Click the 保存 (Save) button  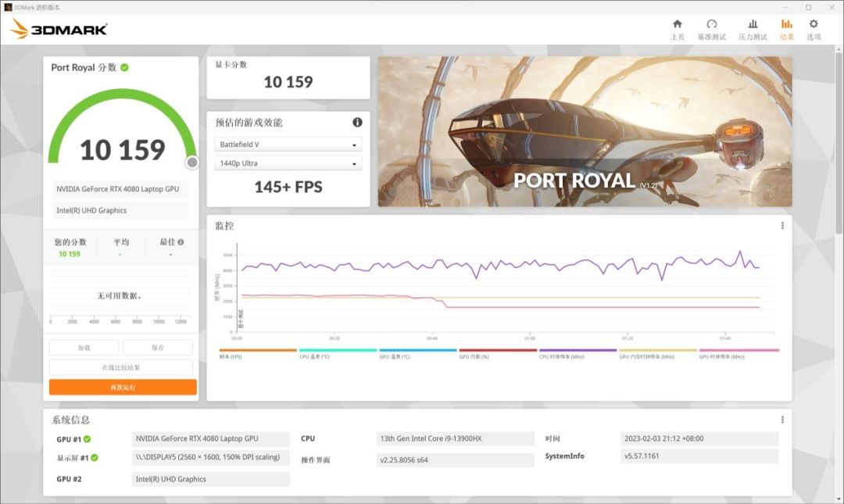[x=158, y=348]
